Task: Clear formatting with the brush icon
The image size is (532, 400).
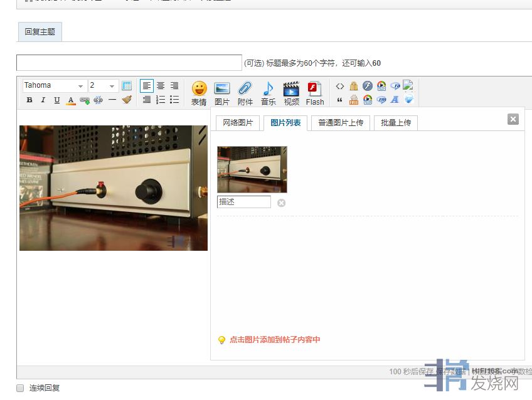Action: pos(127,100)
